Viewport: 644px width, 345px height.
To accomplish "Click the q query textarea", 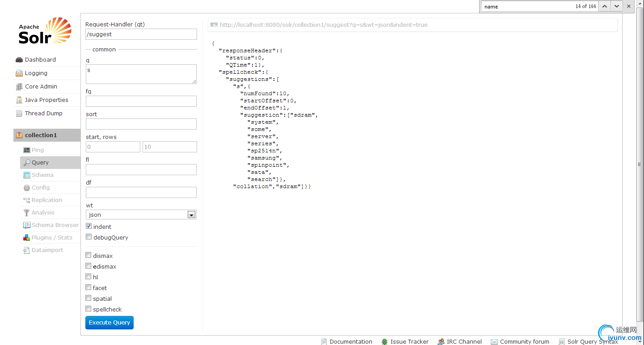I will pyautogui.click(x=141, y=74).
